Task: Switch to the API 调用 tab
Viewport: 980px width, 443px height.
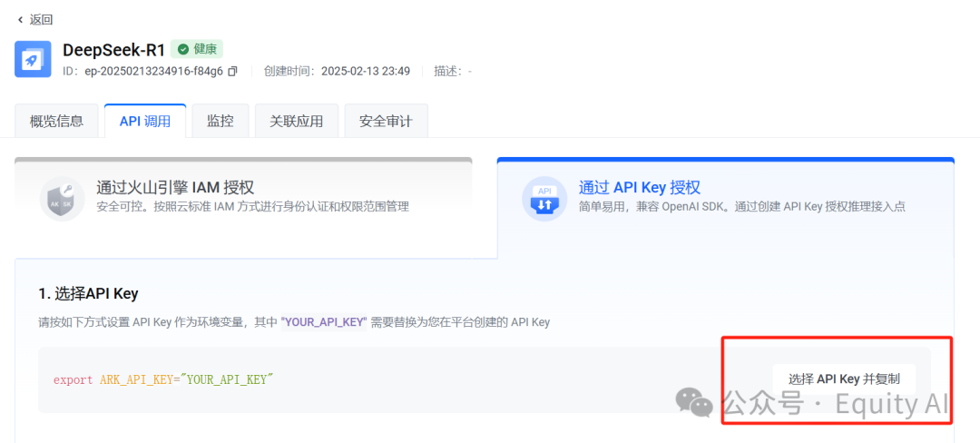Action: 145,122
